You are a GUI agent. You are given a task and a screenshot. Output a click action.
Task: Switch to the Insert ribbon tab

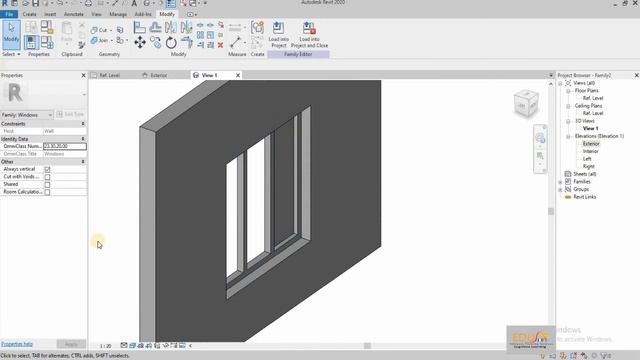pyautogui.click(x=50, y=14)
